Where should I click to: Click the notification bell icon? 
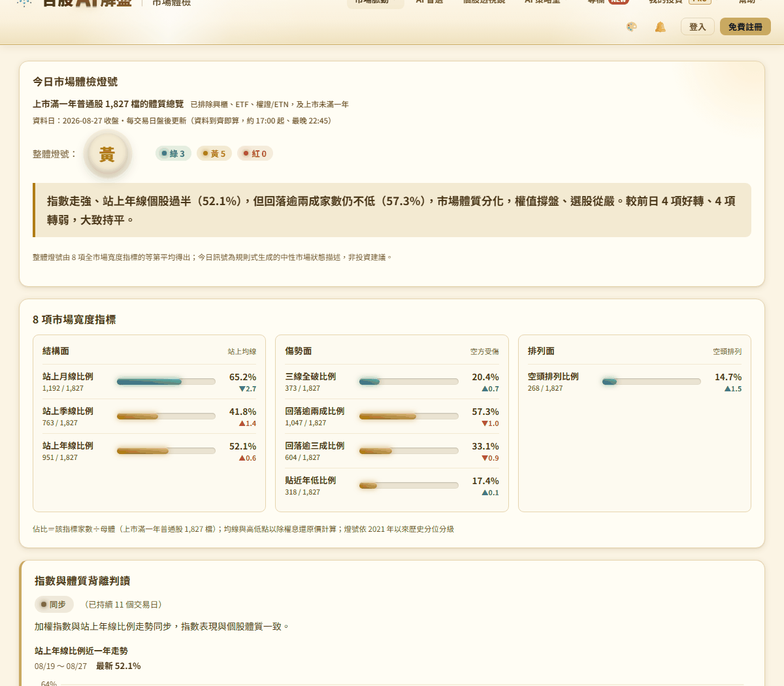661,27
